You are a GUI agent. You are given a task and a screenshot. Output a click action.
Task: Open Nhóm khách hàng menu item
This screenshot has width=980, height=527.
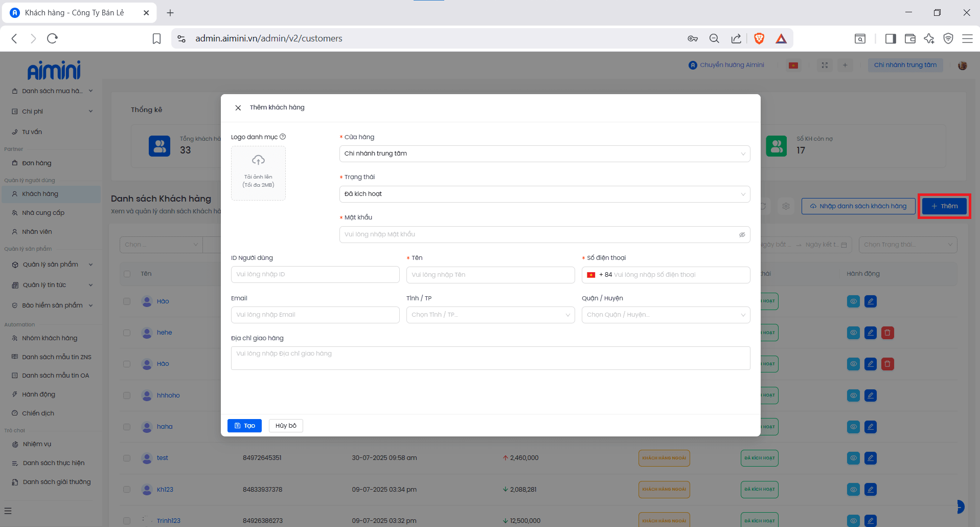point(50,338)
